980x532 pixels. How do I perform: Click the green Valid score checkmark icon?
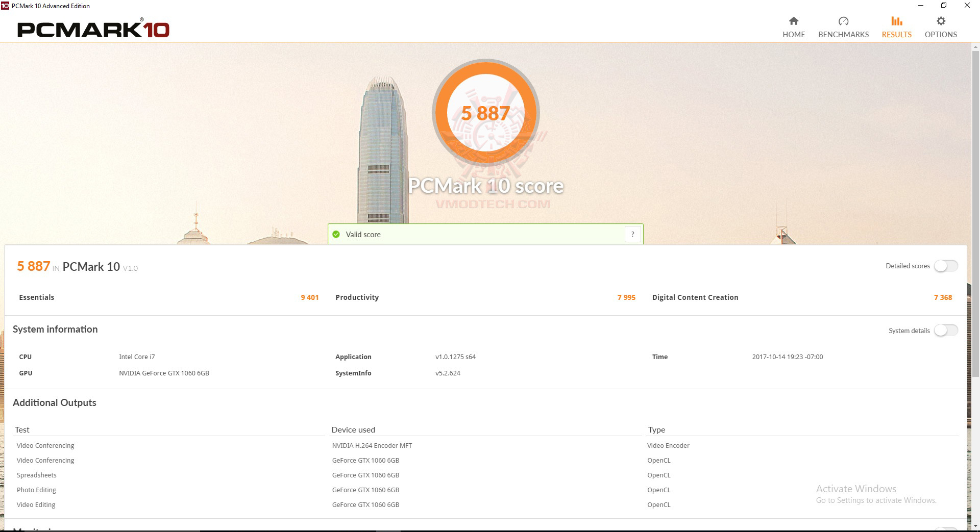(336, 234)
